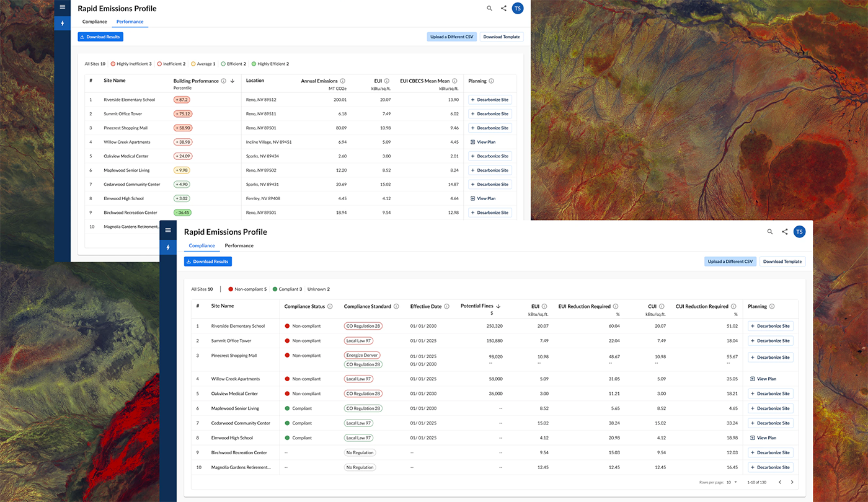Open the hamburger menu in the Compliance window
The image size is (868, 502).
pyautogui.click(x=168, y=230)
